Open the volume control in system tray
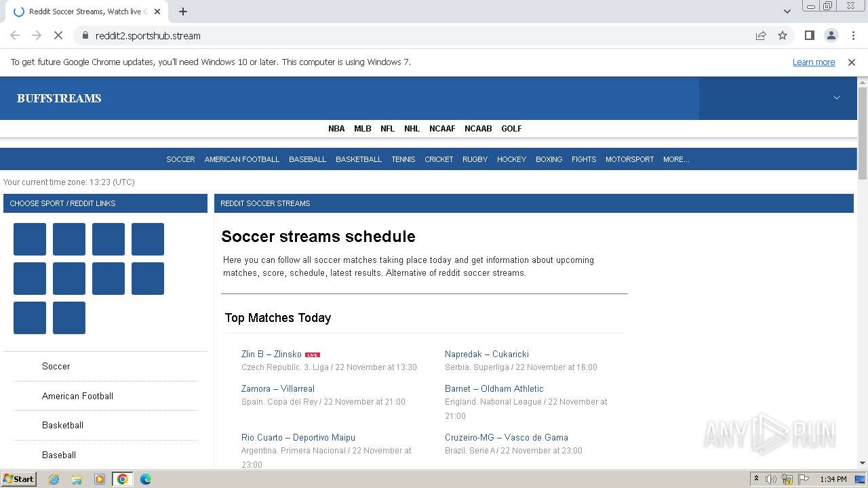This screenshot has width=868, height=488. pyautogui.click(x=771, y=479)
